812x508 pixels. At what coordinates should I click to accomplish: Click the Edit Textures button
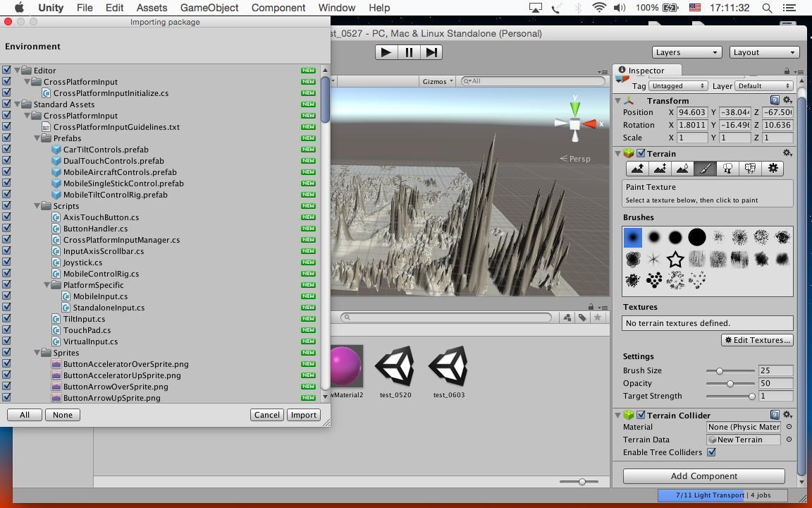pos(757,340)
